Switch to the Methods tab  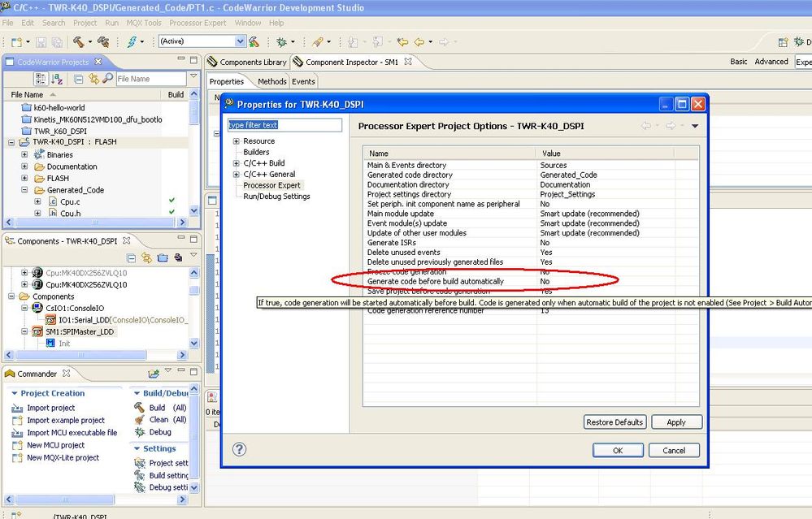[271, 82]
